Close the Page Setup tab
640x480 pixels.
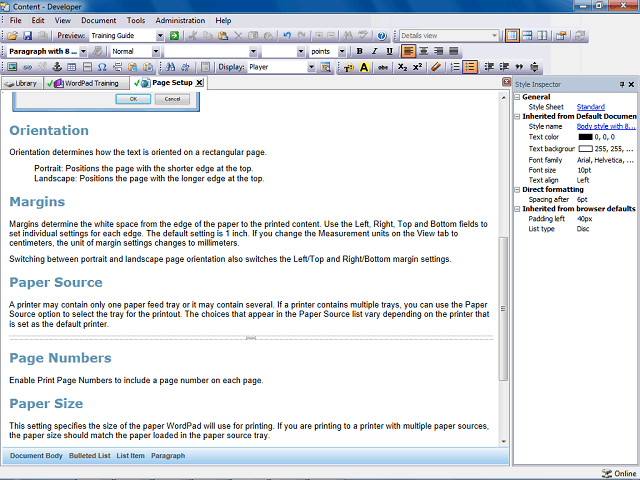pos(199,83)
